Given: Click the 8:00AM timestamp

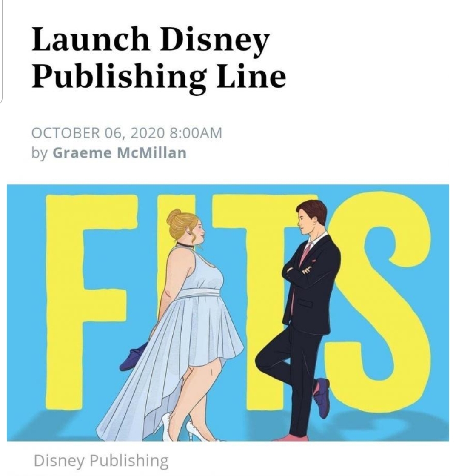Looking at the screenshot, I should (x=196, y=133).
